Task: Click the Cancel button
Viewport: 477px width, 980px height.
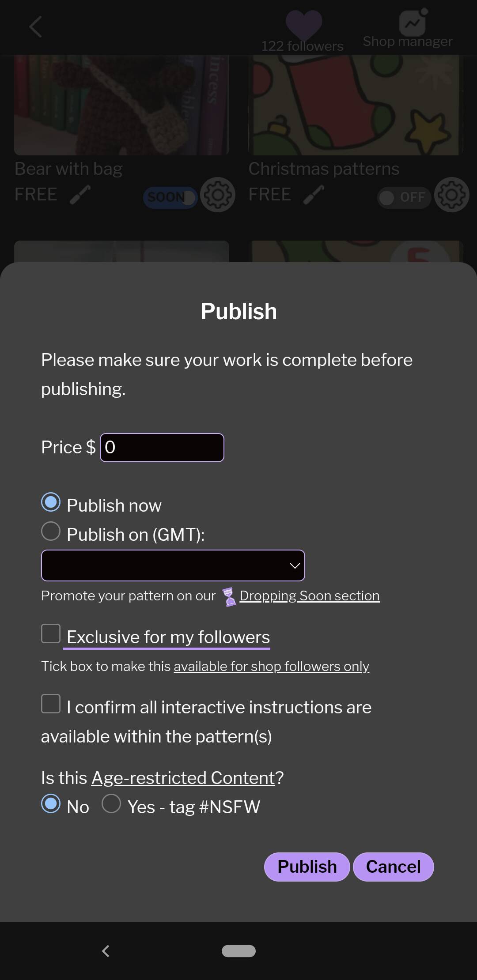Action: pos(393,867)
